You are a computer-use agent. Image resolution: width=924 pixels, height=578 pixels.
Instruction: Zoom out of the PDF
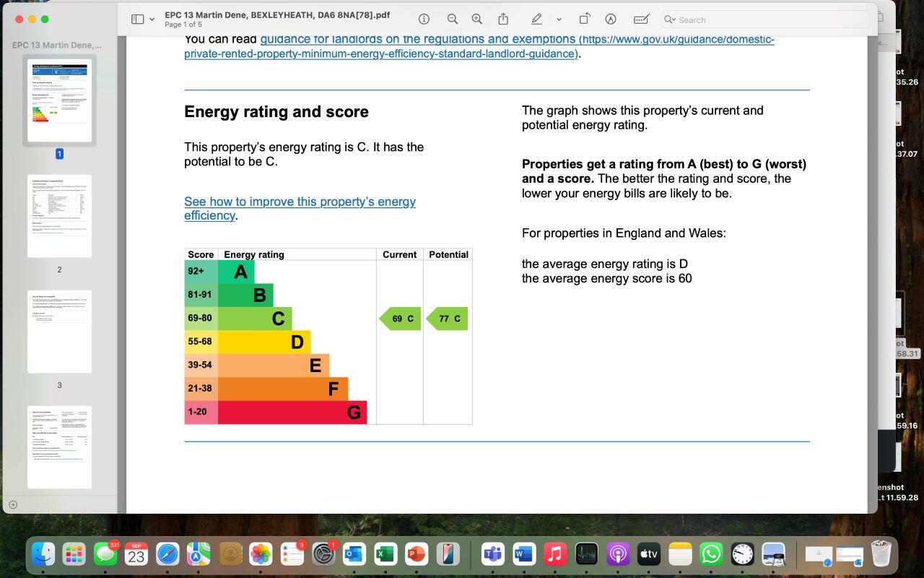pyautogui.click(x=452, y=20)
